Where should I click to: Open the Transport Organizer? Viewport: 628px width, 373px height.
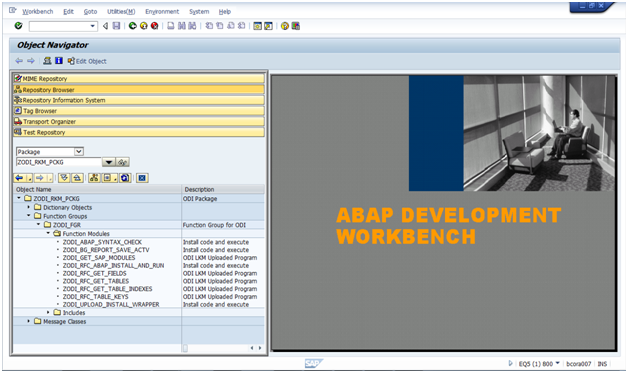point(139,121)
